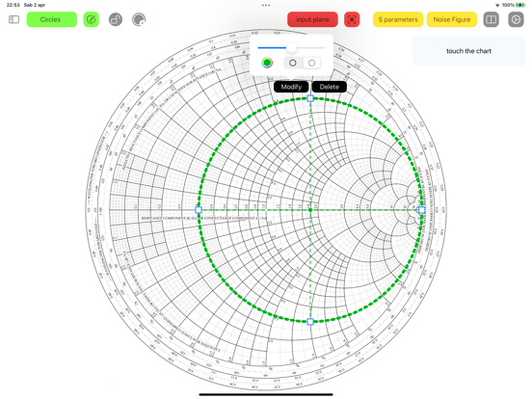Click the bottom handle of green circle

pyautogui.click(x=310, y=322)
